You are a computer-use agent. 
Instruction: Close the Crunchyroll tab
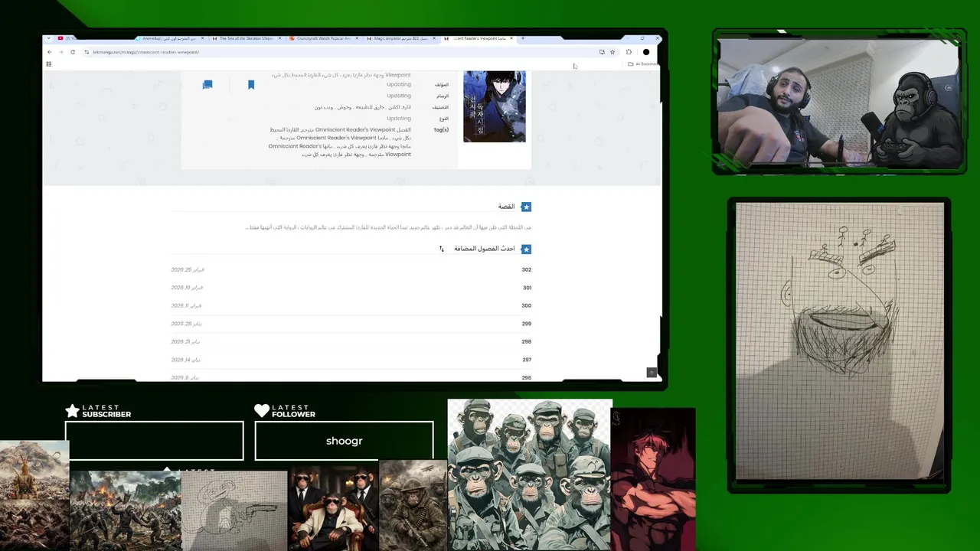tap(357, 38)
